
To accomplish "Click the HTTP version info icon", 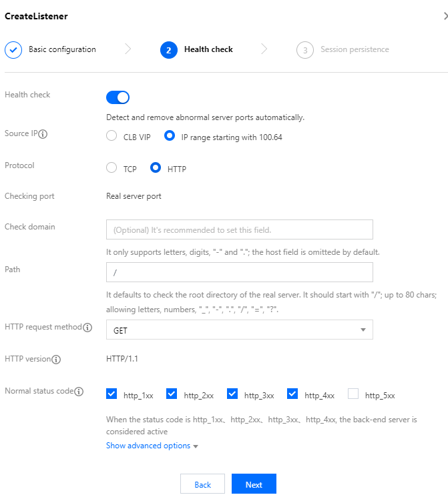I will click(56, 360).
